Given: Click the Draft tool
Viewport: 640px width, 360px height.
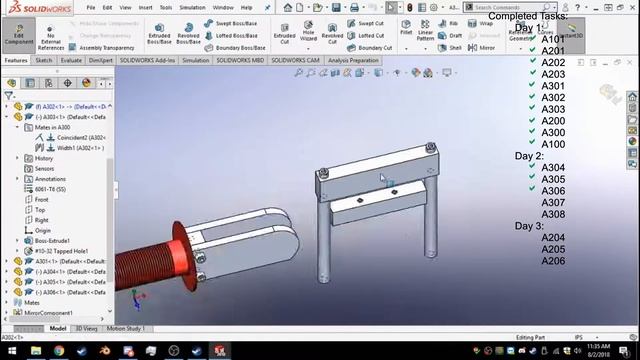Looking at the screenshot, I should pos(450,36).
